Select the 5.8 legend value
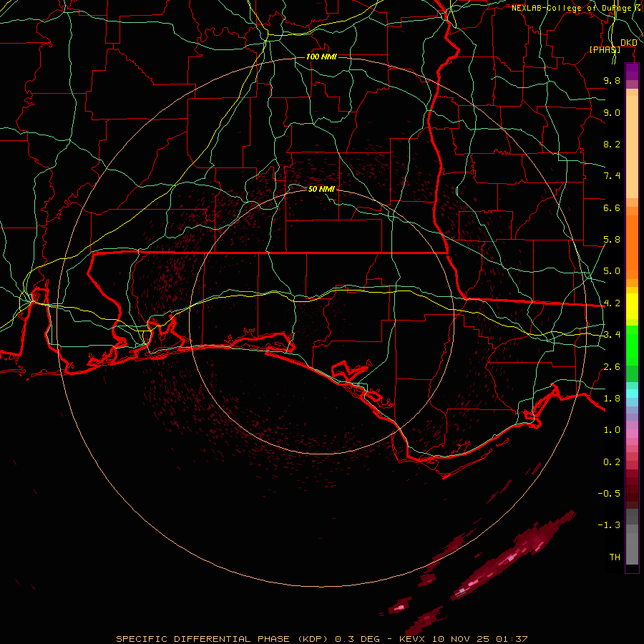Viewport: 644px width, 644px height. pos(612,240)
